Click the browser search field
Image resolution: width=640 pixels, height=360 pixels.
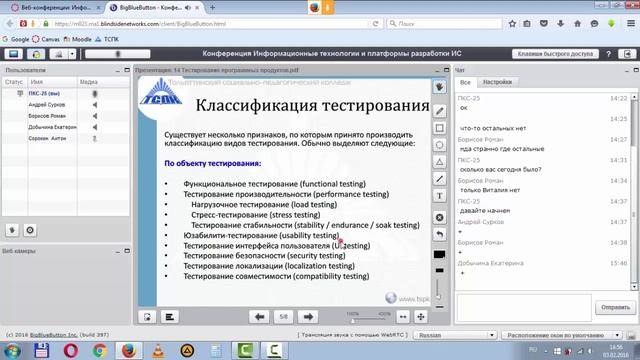[x=444, y=24]
